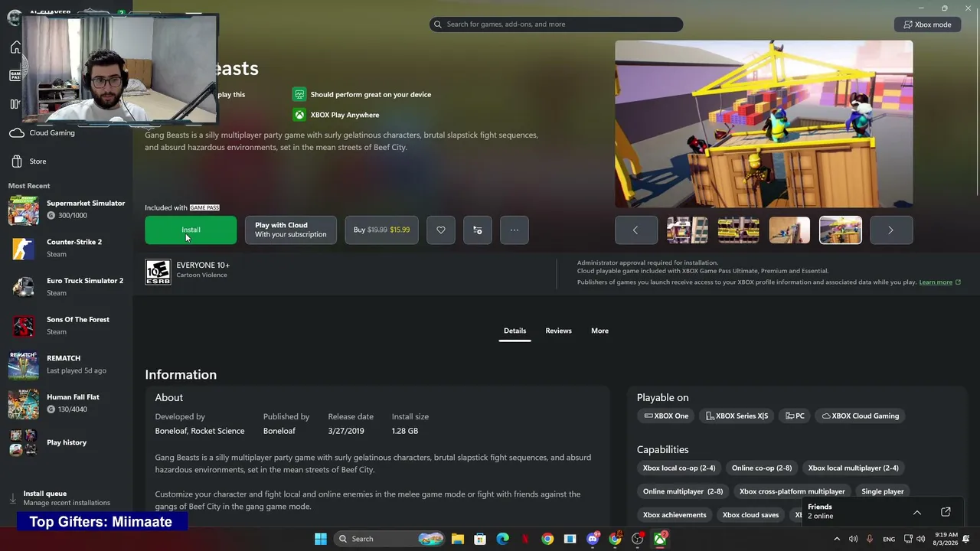Click the XBOX Cloud Gaming chip
The image size is (980, 551).
(861, 416)
